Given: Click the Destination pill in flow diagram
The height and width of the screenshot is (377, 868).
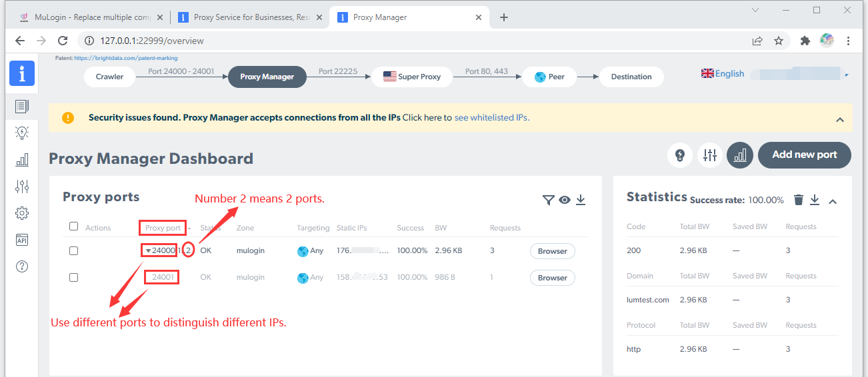Looking at the screenshot, I should pyautogui.click(x=631, y=77).
